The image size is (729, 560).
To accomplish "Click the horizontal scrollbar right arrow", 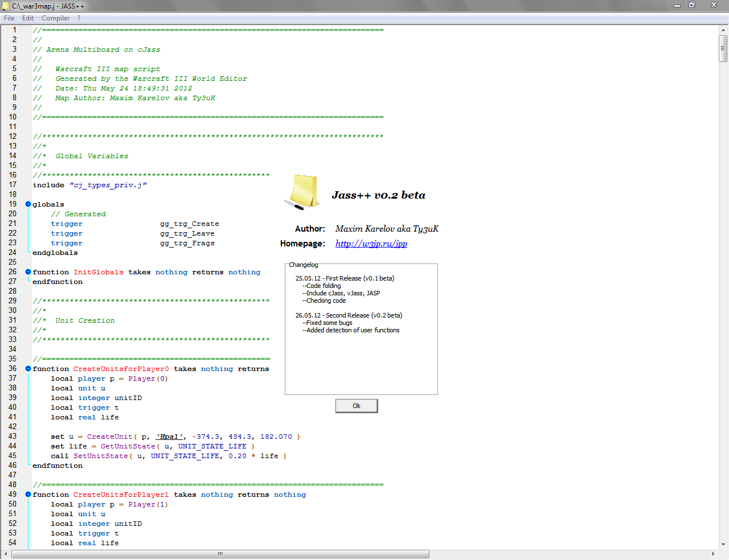I will pos(713,554).
